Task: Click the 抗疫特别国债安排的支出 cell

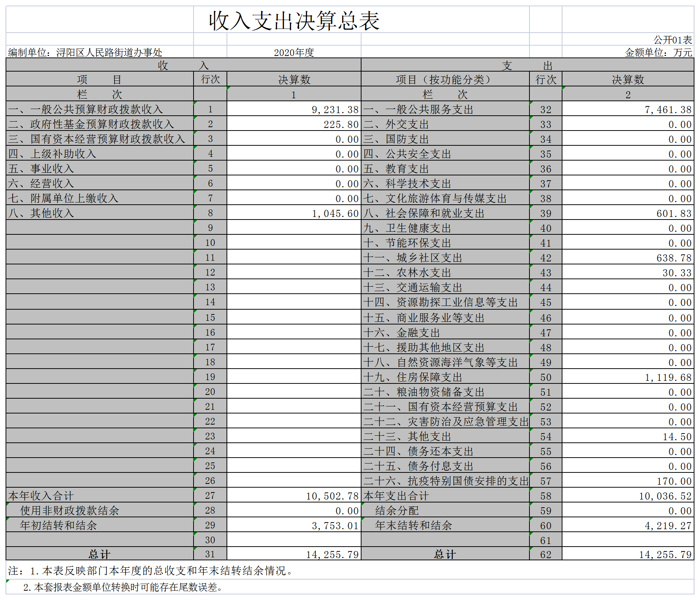Action: tap(445, 480)
